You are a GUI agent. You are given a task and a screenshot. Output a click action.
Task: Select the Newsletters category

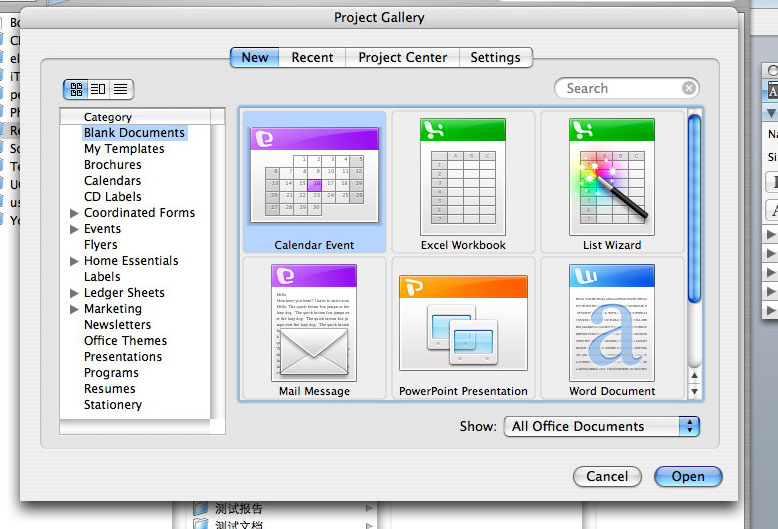click(x=118, y=325)
